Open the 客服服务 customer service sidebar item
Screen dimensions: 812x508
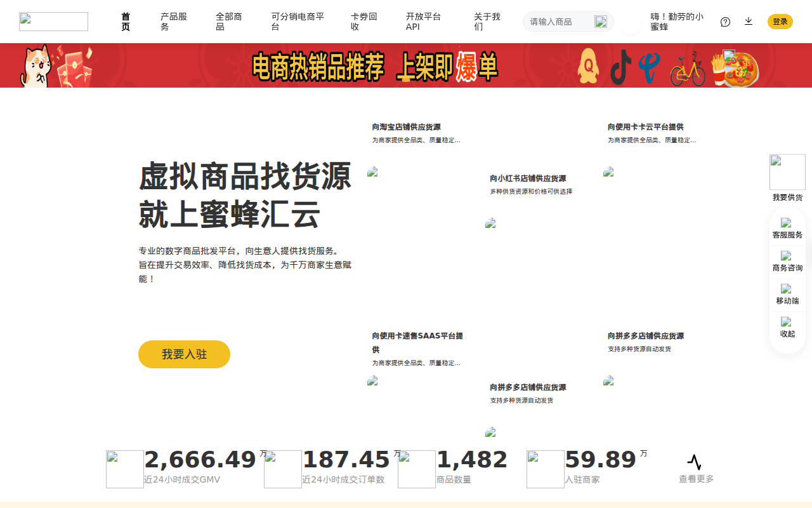(x=787, y=228)
